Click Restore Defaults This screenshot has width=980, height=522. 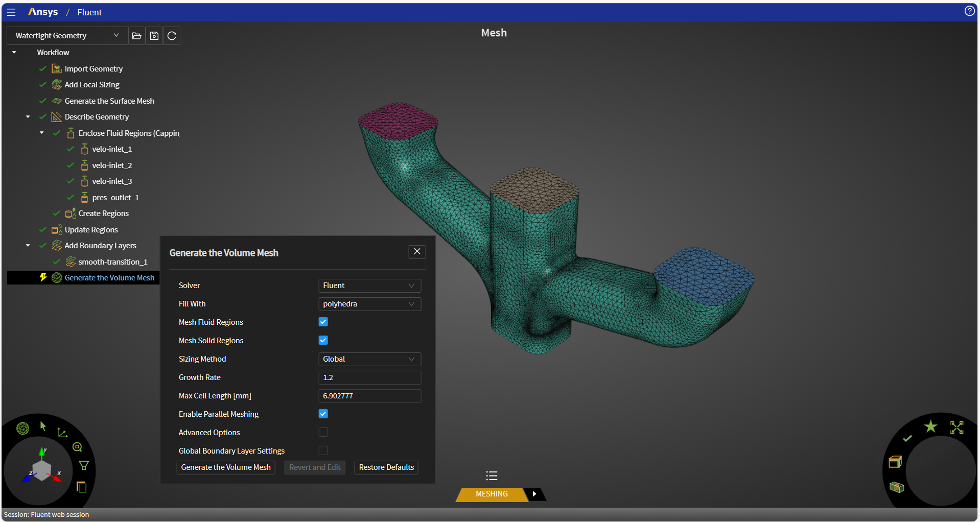(x=386, y=467)
